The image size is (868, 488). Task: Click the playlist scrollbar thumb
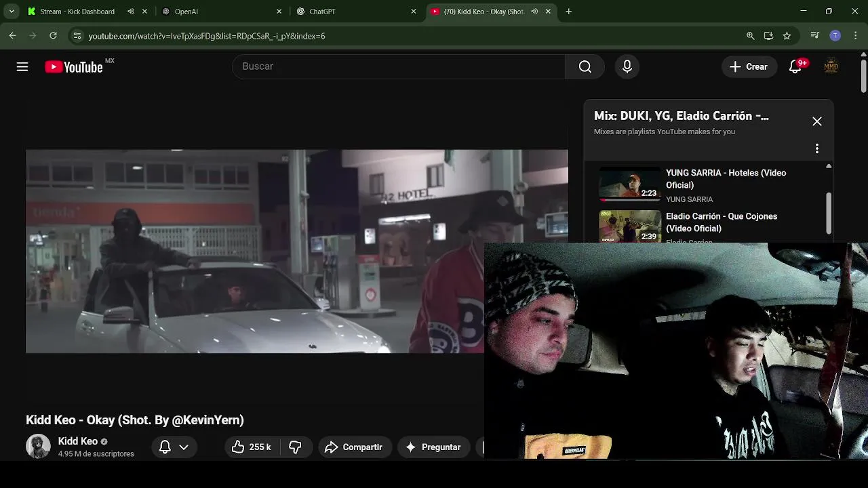point(829,213)
